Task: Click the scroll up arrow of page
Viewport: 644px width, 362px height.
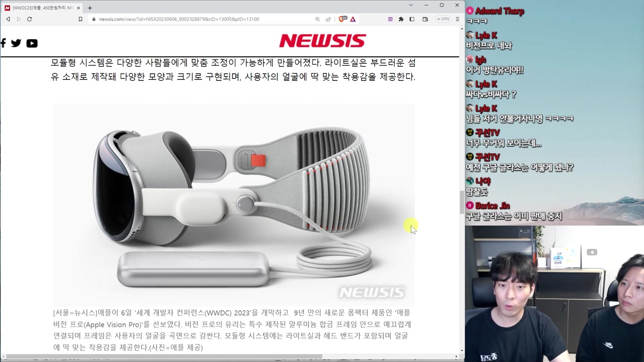Action: (x=462, y=29)
